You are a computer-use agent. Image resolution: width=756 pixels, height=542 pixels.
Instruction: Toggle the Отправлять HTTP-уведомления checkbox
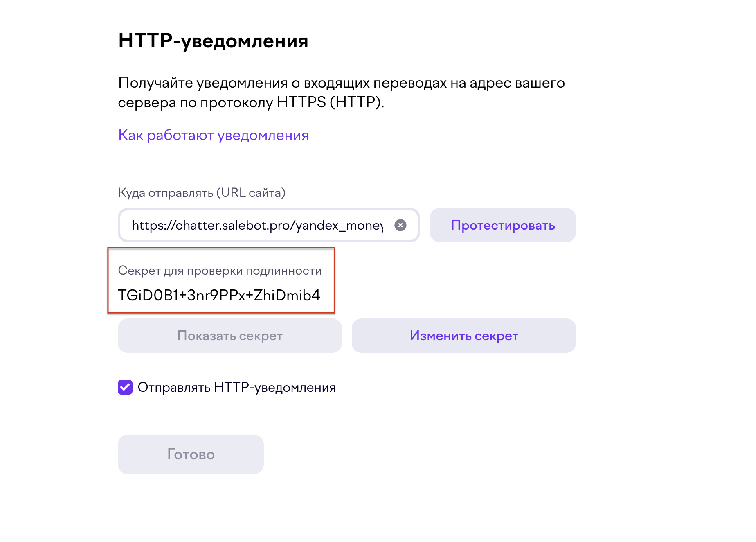click(x=125, y=387)
